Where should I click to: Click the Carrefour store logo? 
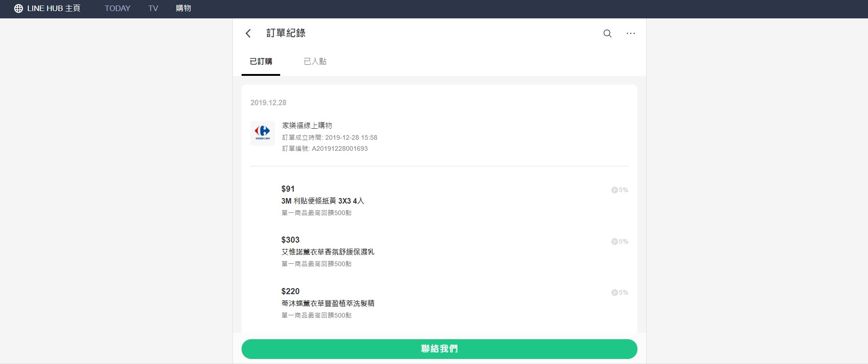262,133
